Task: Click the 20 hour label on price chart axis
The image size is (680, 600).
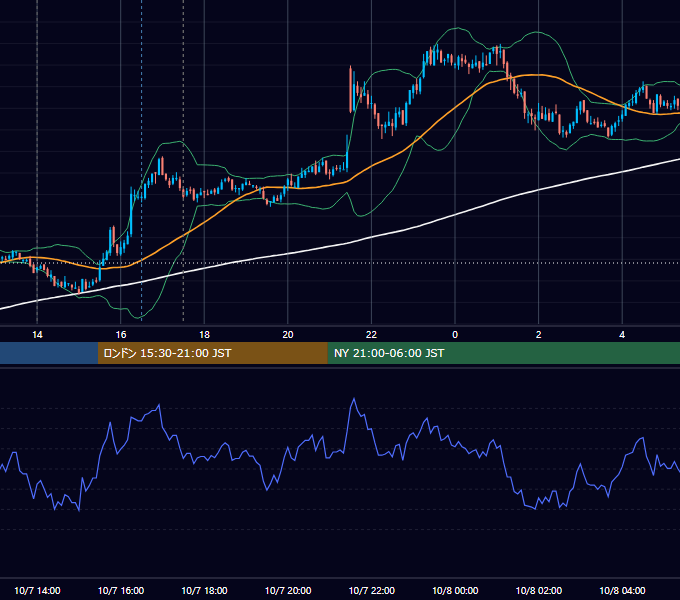Action: pyautogui.click(x=288, y=335)
